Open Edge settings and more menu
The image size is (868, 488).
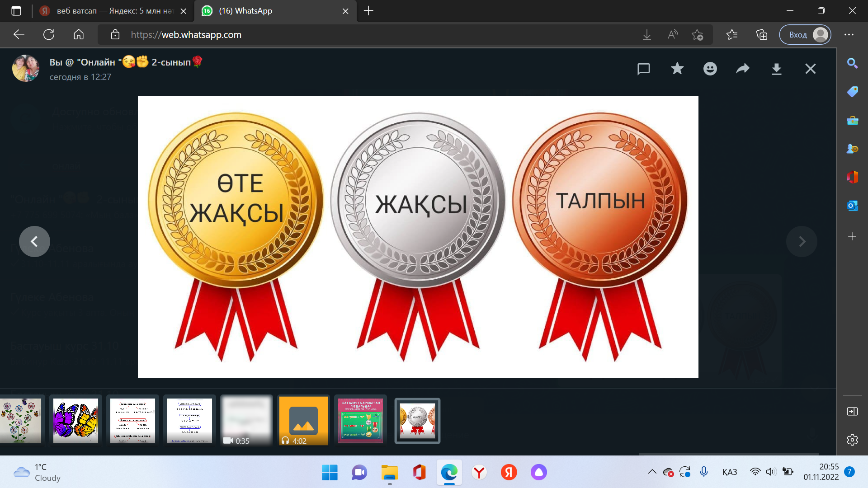click(x=849, y=35)
